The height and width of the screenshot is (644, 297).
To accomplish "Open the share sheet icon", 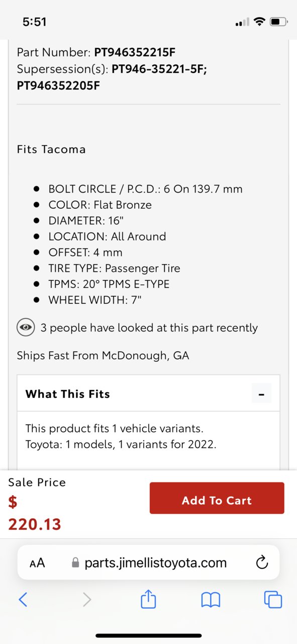I will click(148, 599).
